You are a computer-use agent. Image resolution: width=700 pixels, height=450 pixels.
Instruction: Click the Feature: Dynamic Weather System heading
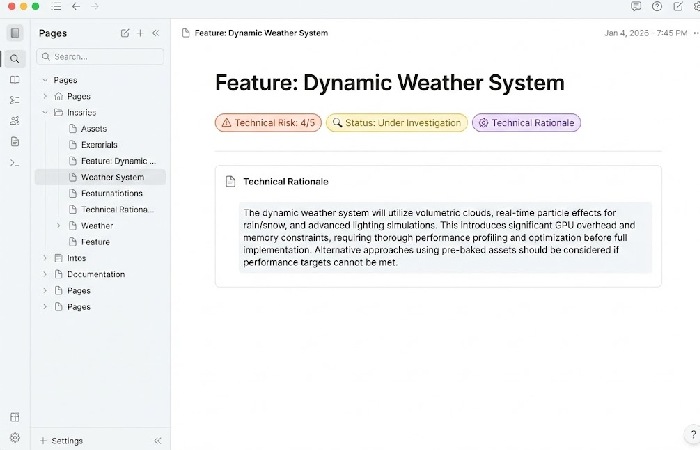click(390, 83)
